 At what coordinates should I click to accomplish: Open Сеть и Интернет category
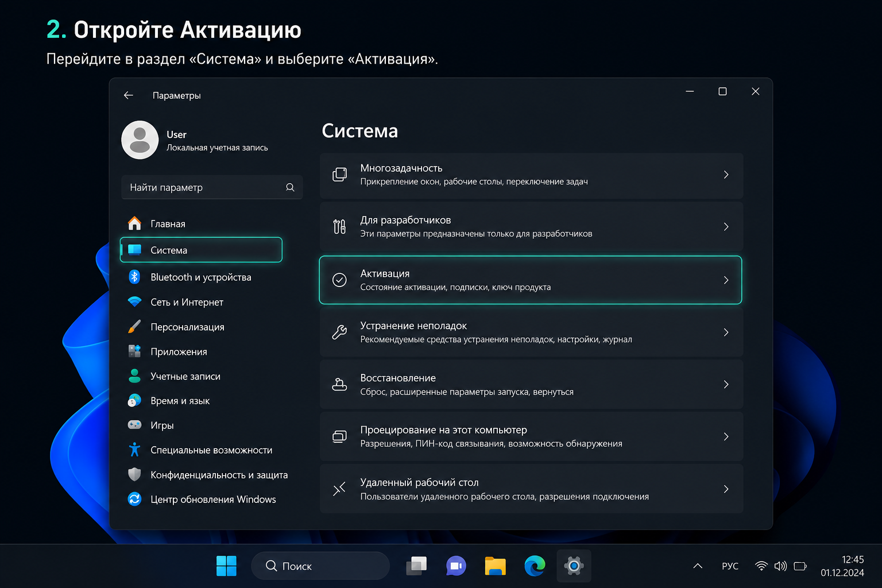pyautogui.click(x=201, y=302)
